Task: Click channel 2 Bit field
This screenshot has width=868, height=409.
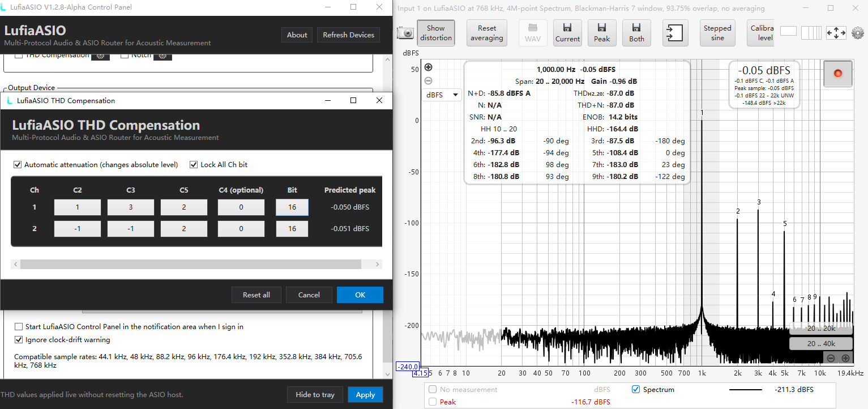Action: [292, 228]
